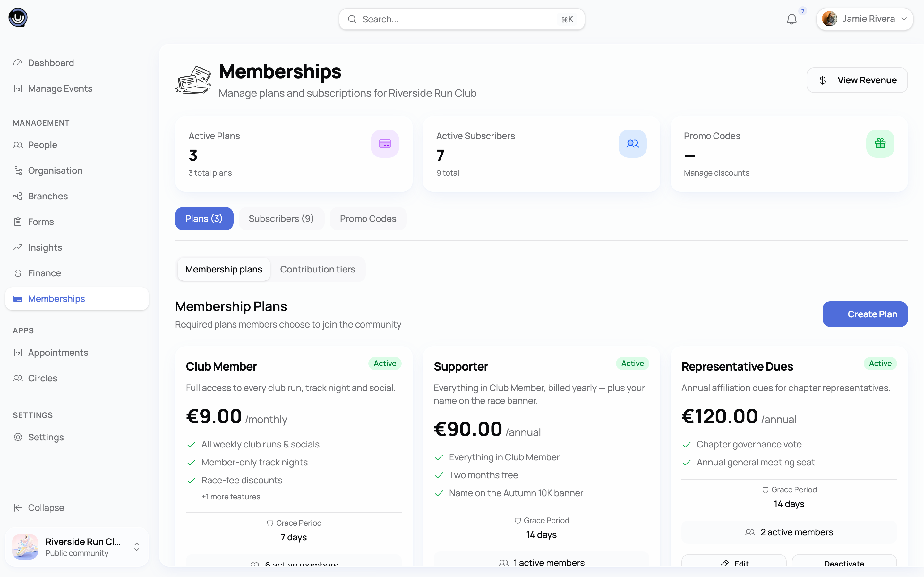
Task: Select the Membership plans segment
Action: (224, 269)
